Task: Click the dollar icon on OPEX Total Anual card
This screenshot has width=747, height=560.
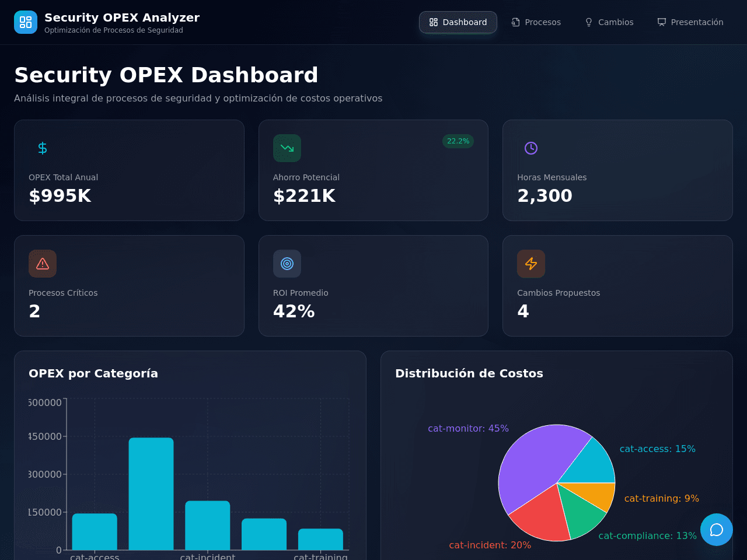Action: [43, 148]
